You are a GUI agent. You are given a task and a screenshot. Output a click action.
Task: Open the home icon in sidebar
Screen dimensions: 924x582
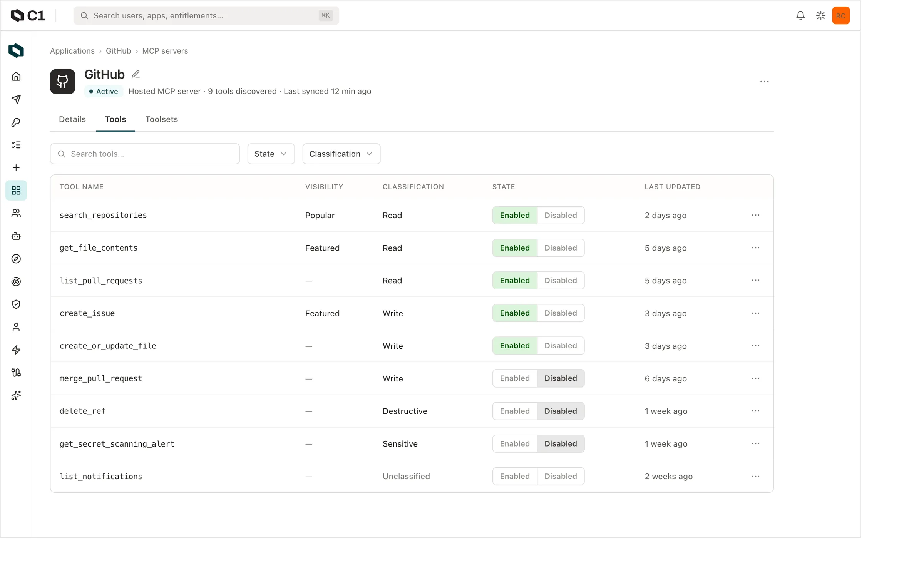coord(16,77)
